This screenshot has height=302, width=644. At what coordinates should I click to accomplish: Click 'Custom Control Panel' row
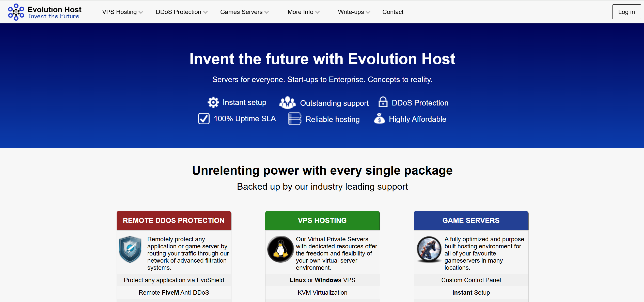[471, 280]
